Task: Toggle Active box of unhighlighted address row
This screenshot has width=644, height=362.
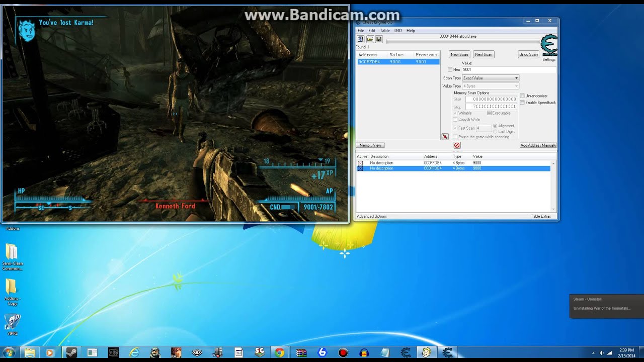Action: coord(360,163)
